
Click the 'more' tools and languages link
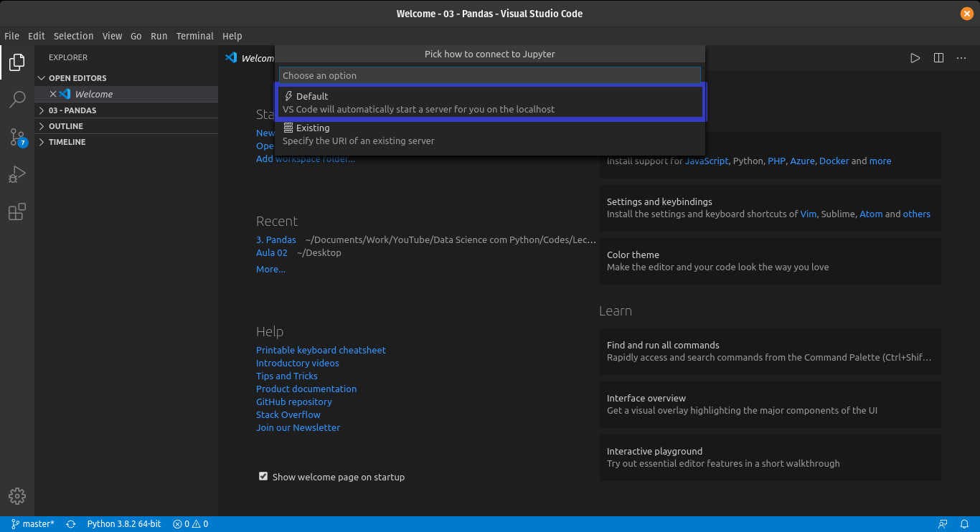pyautogui.click(x=880, y=161)
